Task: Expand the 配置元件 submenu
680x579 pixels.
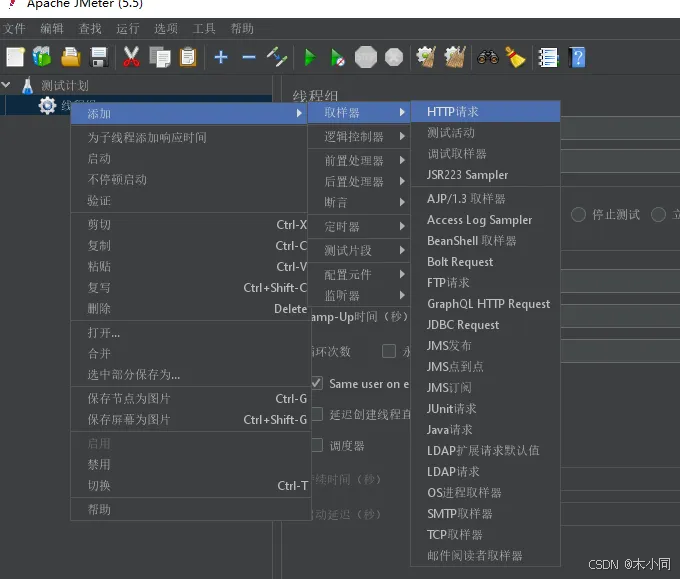Action: click(x=359, y=275)
